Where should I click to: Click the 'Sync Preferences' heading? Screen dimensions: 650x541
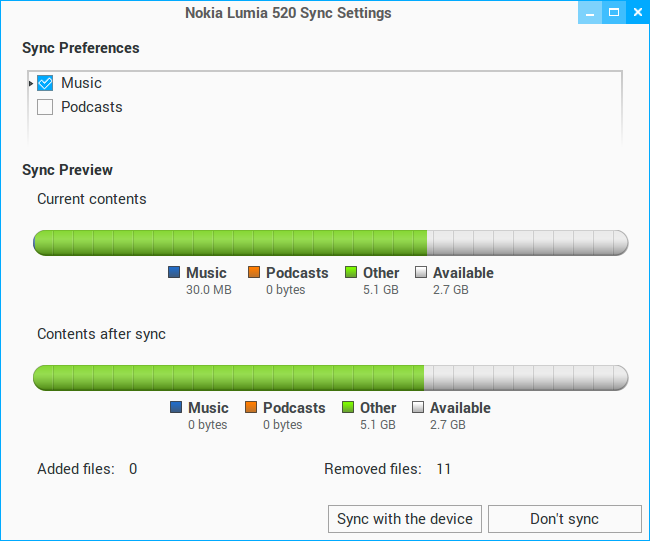pos(80,48)
